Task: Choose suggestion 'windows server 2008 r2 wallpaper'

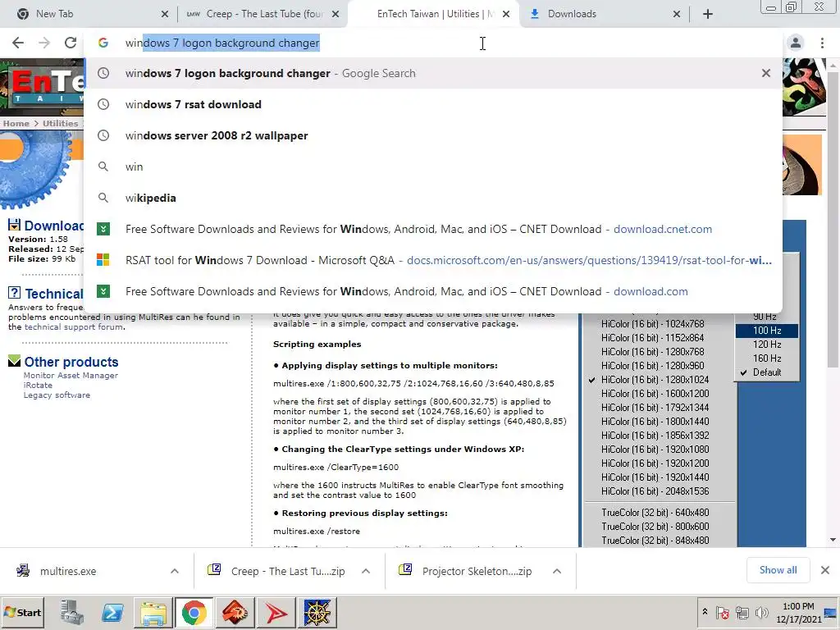Action: click(433, 135)
